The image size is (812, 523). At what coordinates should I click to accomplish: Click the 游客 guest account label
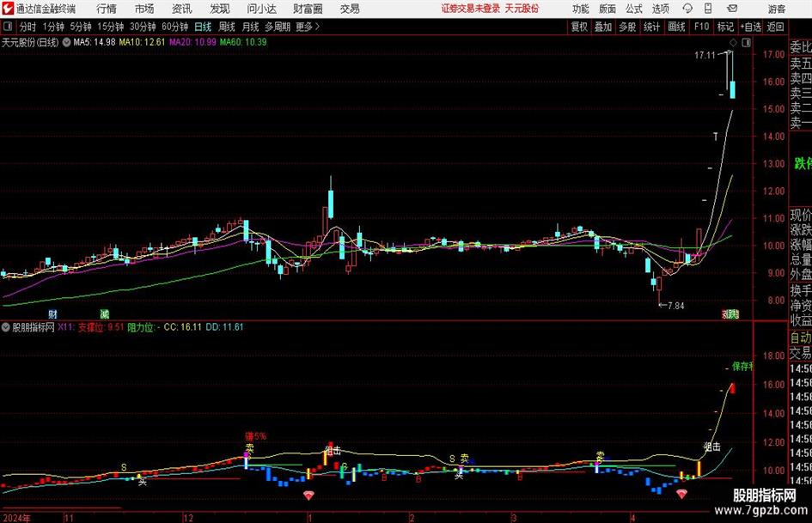pyautogui.click(x=777, y=9)
